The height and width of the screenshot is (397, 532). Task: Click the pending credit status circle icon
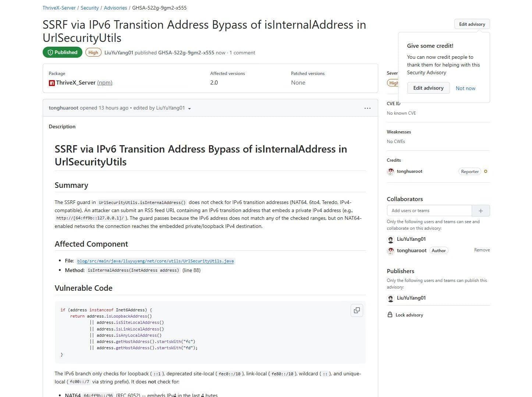click(x=486, y=171)
